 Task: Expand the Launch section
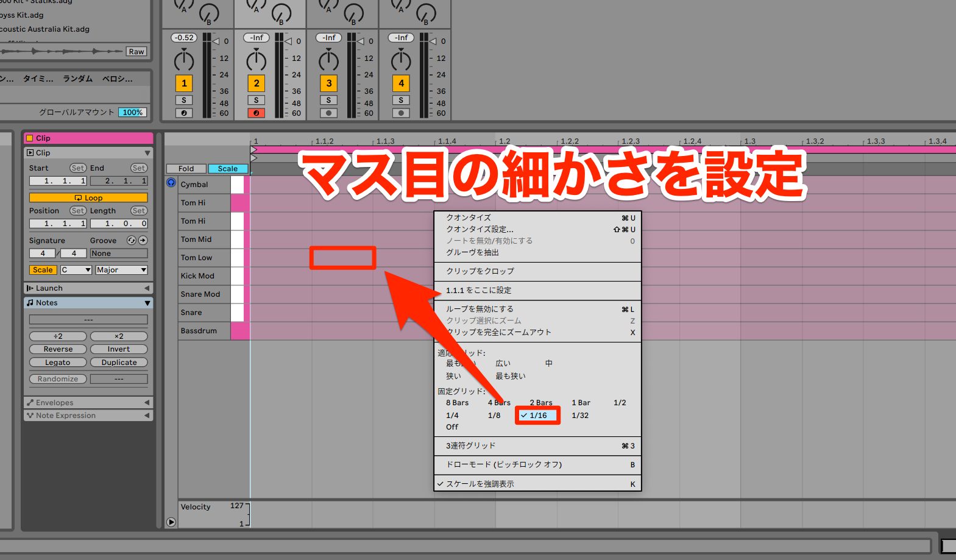[x=147, y=288]
